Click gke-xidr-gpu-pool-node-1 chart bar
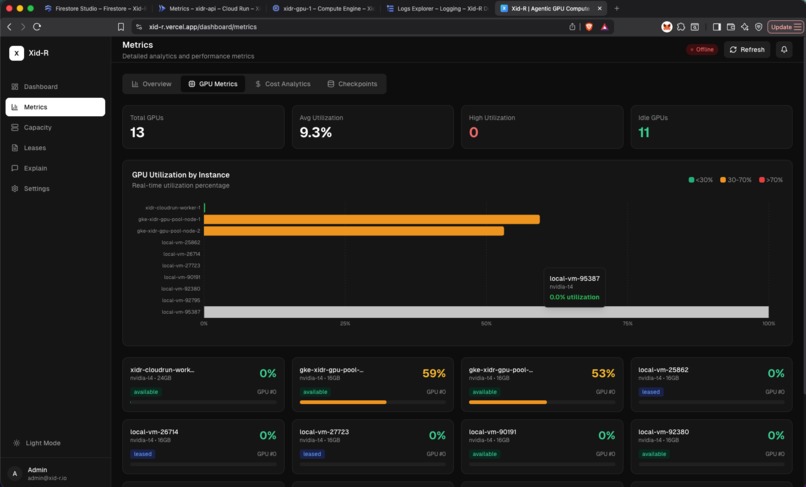This screenshot has width=806, height=487. [x=372, y=220]
